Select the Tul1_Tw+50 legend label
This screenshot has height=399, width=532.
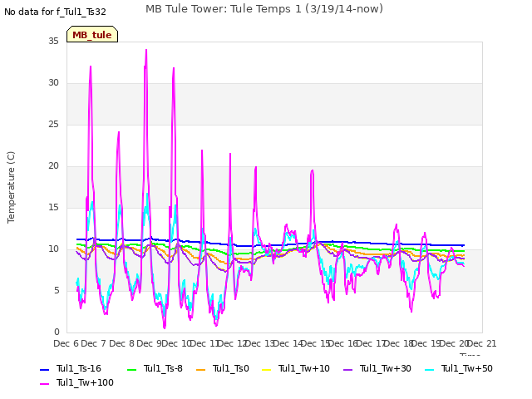467,368
